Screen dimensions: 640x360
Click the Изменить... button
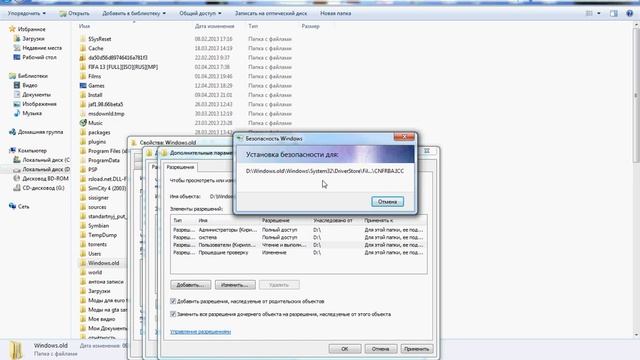pyautogui.click(x=235, y=285)
